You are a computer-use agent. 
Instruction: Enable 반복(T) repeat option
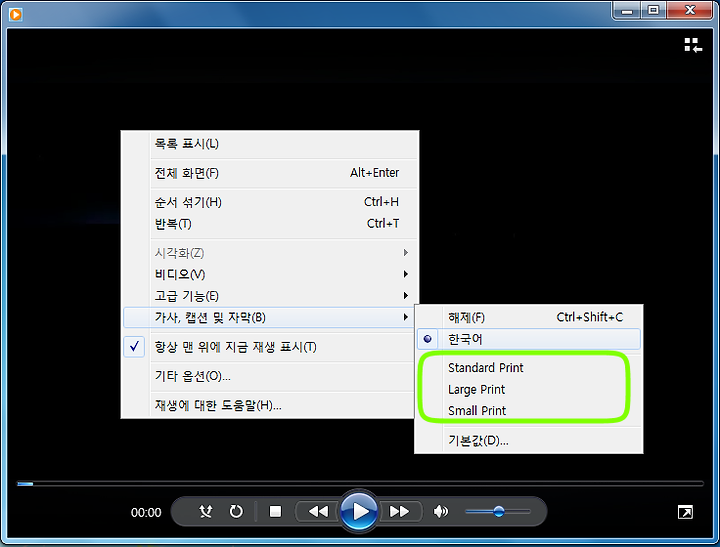(270, 224)
